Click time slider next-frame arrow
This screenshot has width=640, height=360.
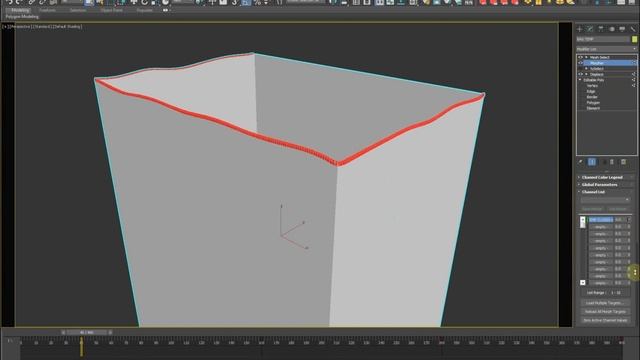click(x=110, y=333)
